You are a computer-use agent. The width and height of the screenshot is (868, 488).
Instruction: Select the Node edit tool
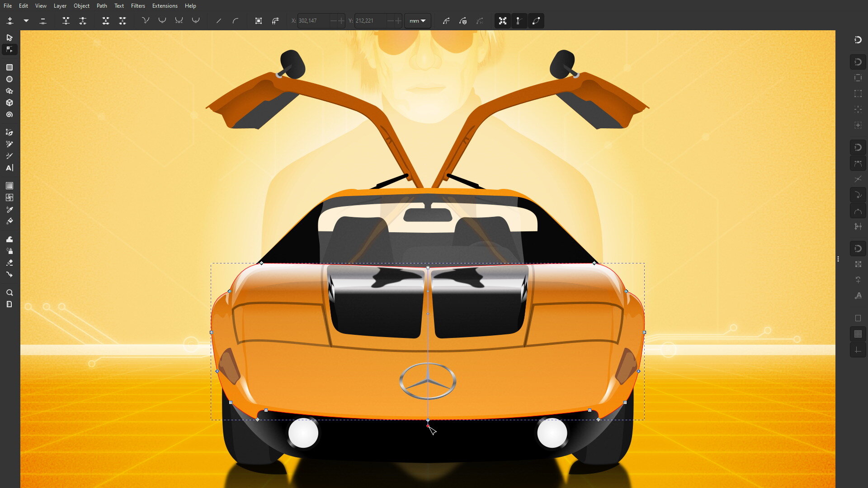[x=9, y=49]
